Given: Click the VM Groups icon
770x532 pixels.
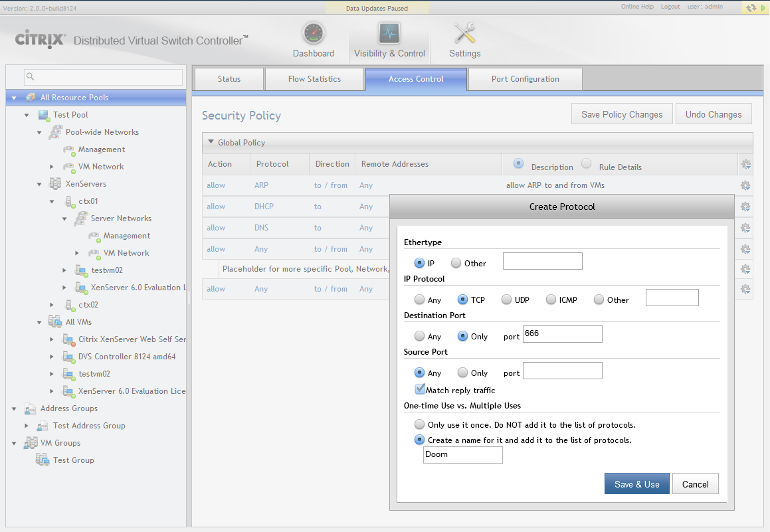Looking at the screenshot, I should pyautogui.click(x=31, y=443).
